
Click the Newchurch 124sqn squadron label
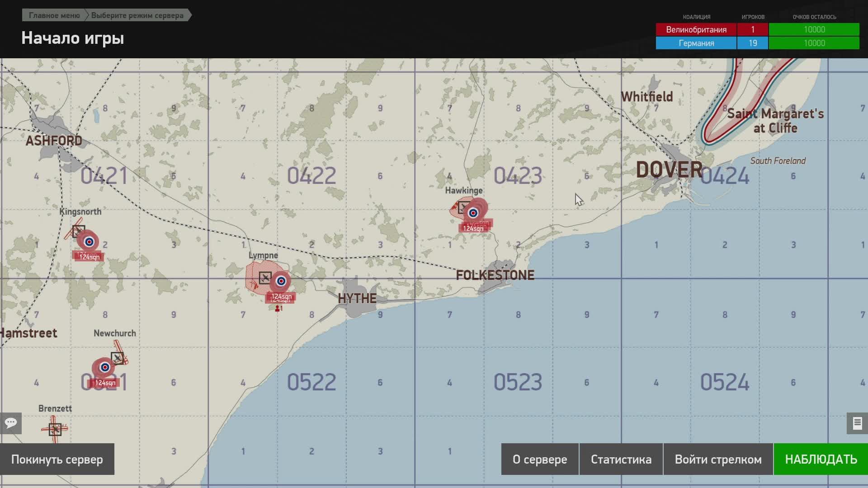[105, 383]
